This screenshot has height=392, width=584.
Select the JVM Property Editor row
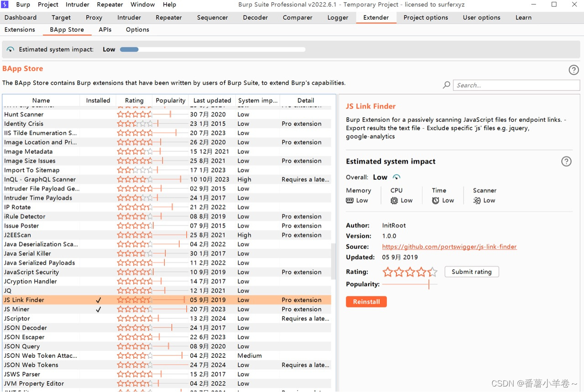pyautogui.click(x=167, y=383)
